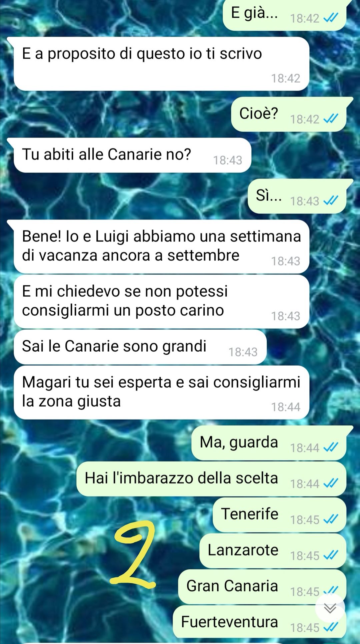Tap the scroll-to-bottom double chevron button
This screenshot has height=644, width=360.
[x=330, y=608]
